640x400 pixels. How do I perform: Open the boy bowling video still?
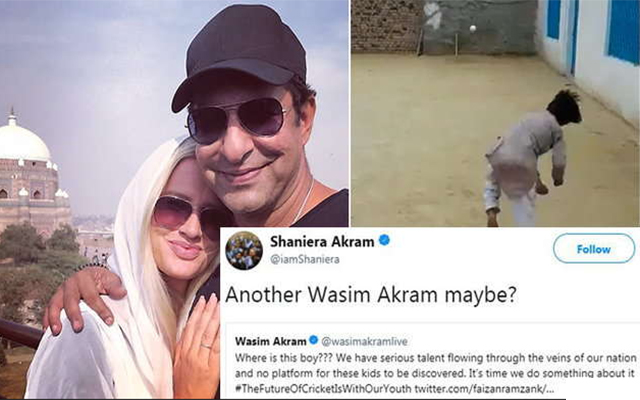(x=496, y=113)
